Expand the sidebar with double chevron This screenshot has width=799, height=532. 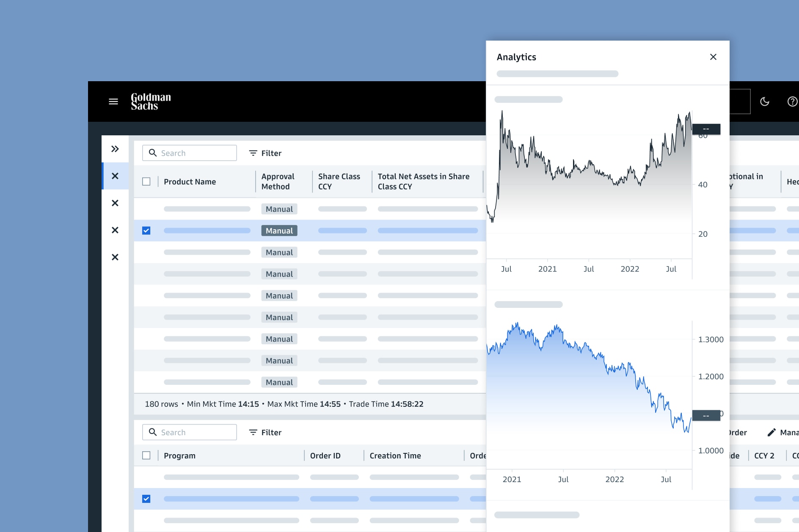click(115, 149)
